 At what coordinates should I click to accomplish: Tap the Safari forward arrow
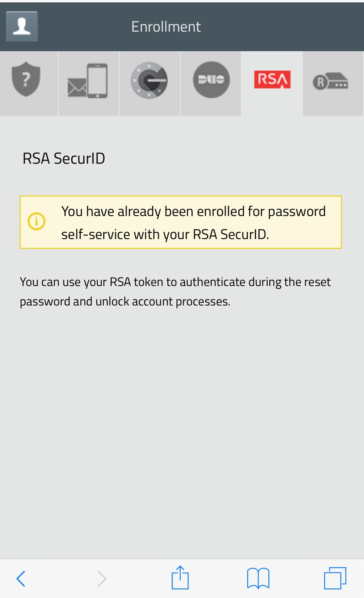102,578
